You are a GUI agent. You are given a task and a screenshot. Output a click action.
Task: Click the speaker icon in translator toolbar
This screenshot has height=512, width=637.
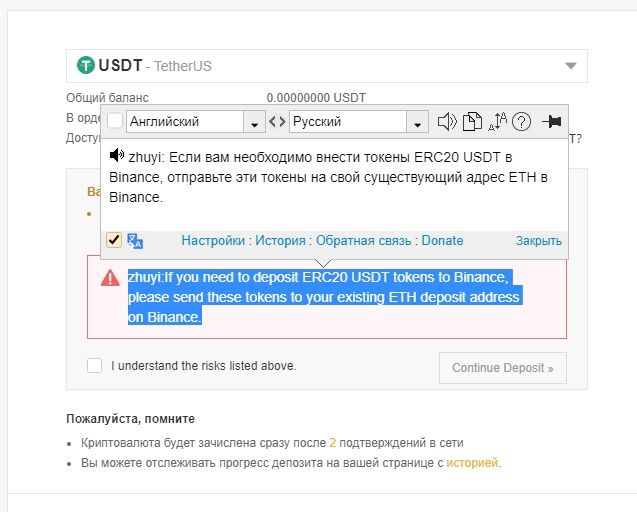(447, 121)
